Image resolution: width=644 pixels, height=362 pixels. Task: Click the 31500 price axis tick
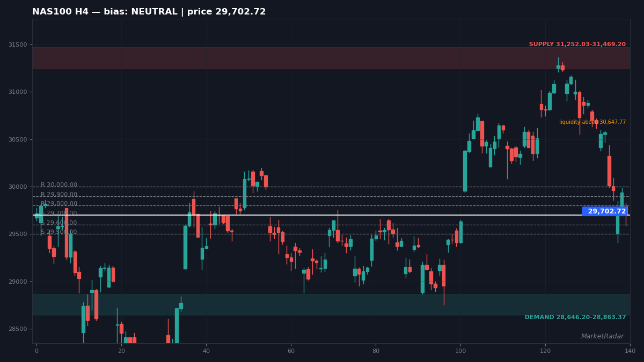pos(18,45)
